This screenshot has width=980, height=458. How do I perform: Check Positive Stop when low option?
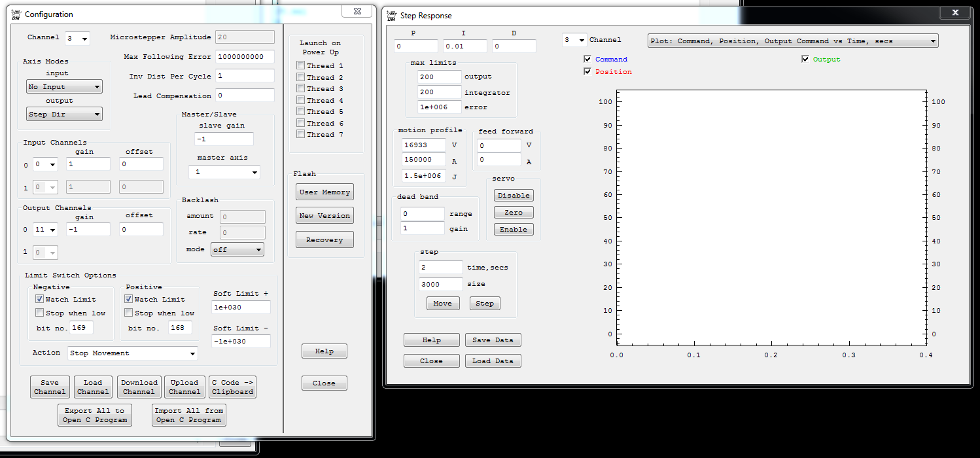click(x=129, y=313)
